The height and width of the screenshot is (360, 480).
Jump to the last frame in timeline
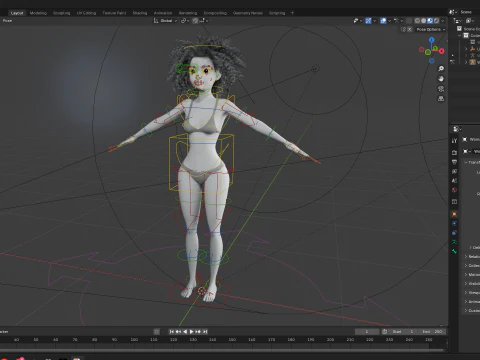205,332
